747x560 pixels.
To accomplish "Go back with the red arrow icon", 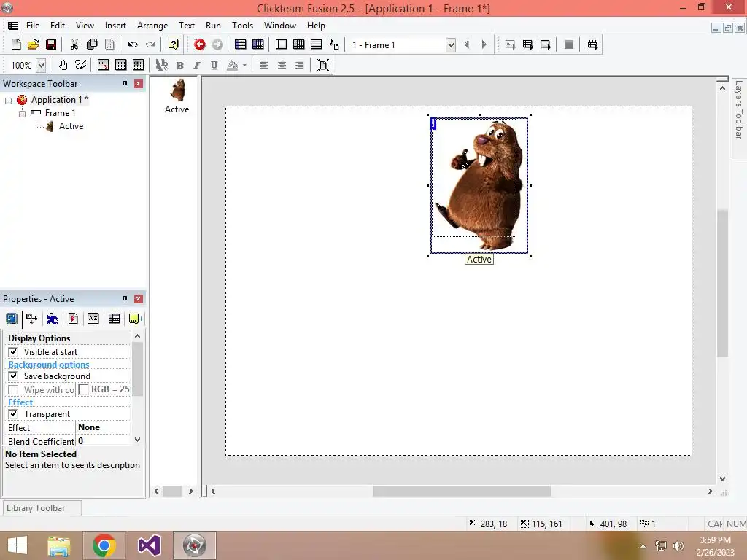I will (200, 44).
